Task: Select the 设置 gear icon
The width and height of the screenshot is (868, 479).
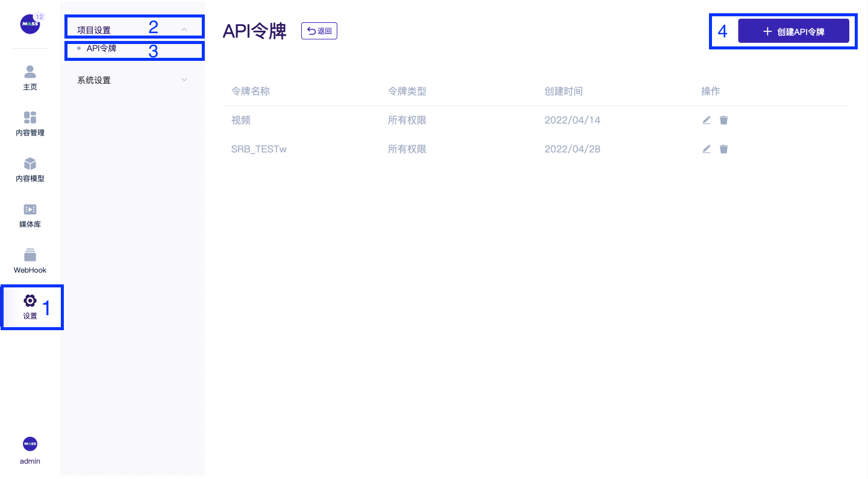Action: coord(30,301)
